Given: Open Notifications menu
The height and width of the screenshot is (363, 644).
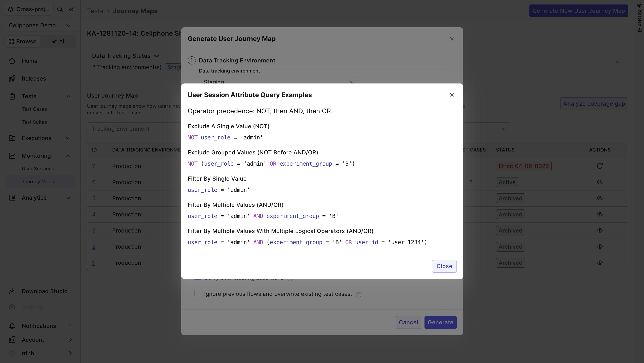Looking at the screenshot, I should [40, 326].
